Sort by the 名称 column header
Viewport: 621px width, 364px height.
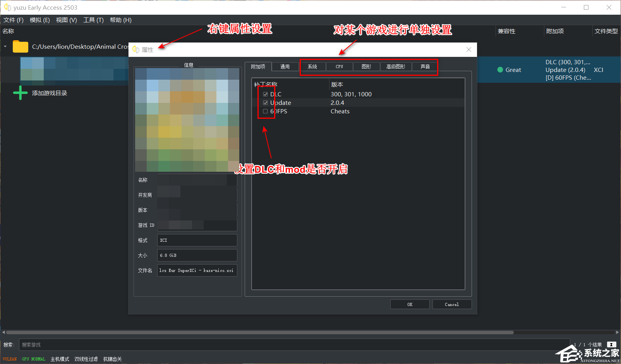[9, 31]
